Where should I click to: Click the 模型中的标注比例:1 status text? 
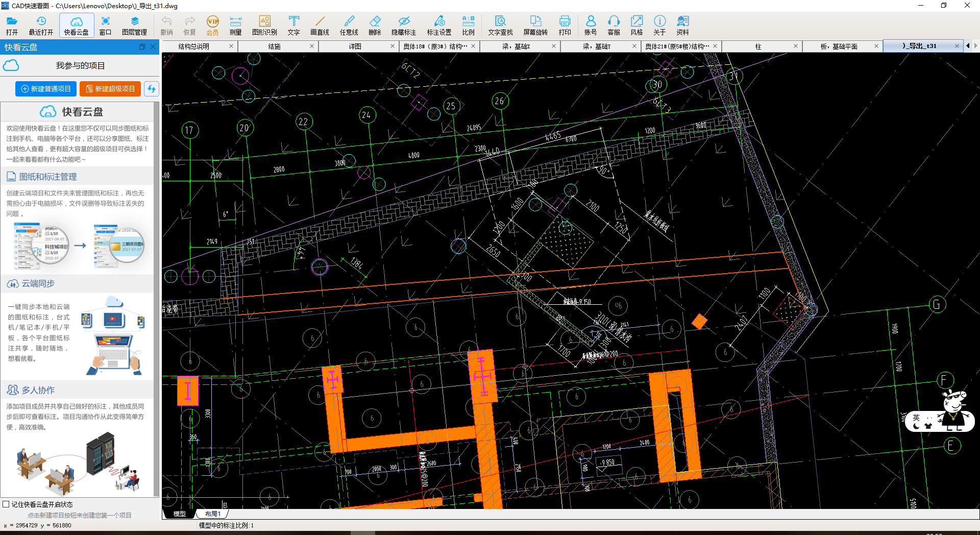click(226, 525)
